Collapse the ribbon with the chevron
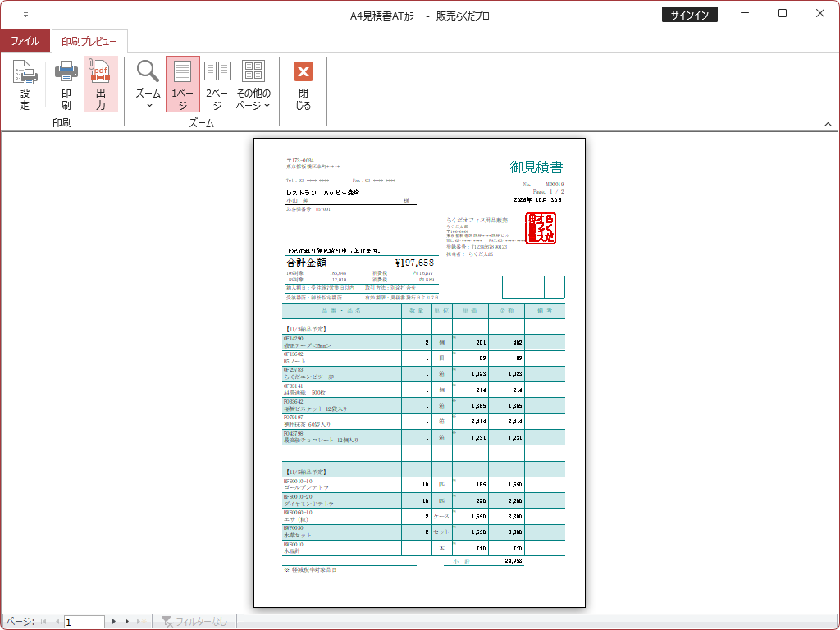Viewport: 840px width, 630px height. click(828, 124)
